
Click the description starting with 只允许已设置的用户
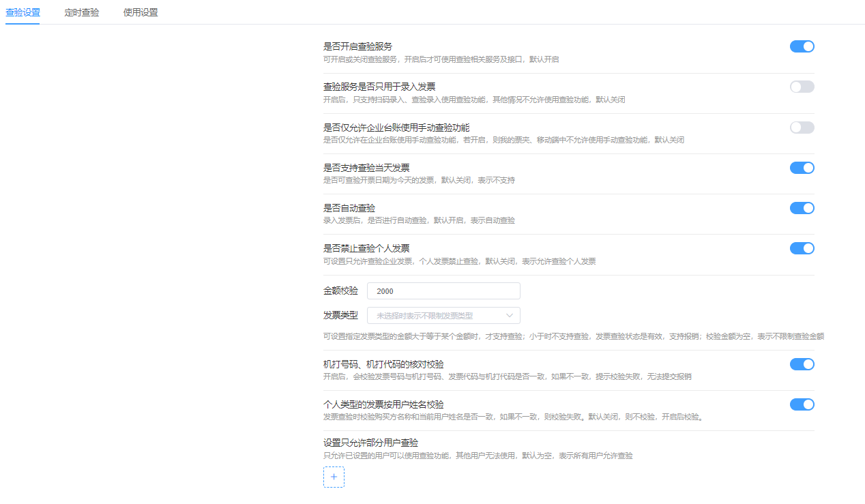pyautogui.click(x=478, y=456)
